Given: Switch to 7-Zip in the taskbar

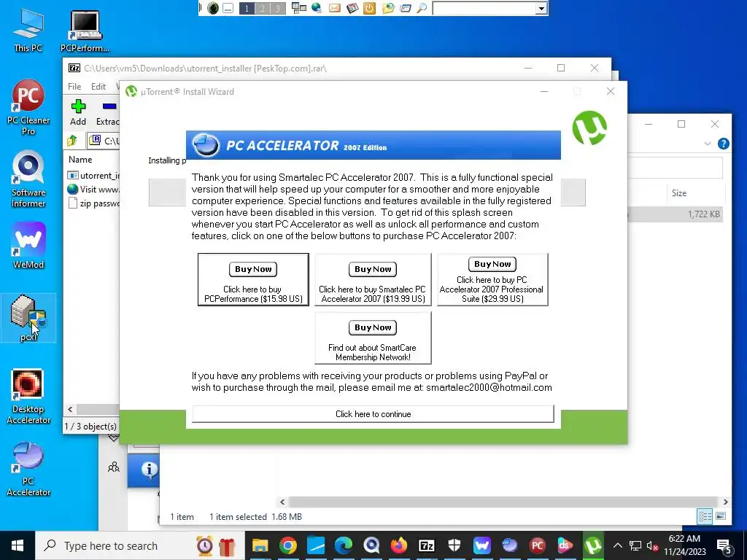Looking at the screenshot, I should point(426,545).
